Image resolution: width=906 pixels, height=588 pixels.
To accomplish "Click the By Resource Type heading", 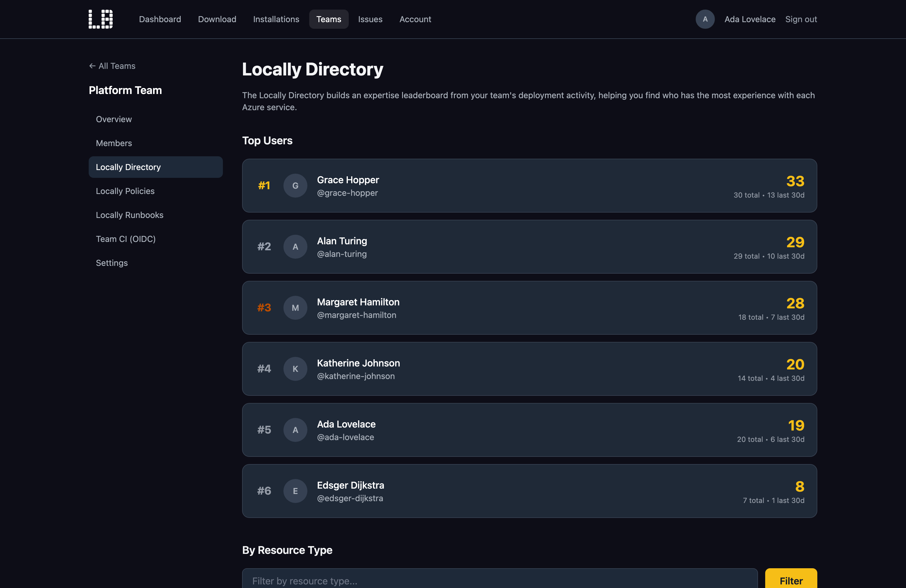I will coord(287,550).
